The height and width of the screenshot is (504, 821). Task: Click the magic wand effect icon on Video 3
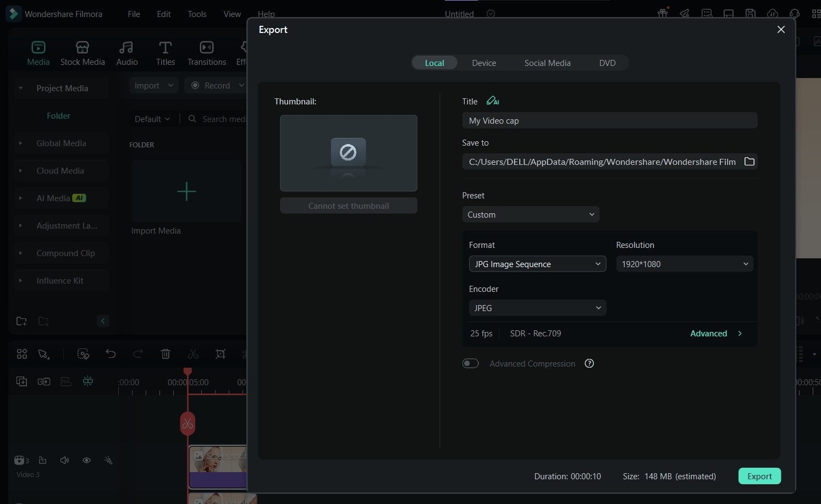coord(108,460)
